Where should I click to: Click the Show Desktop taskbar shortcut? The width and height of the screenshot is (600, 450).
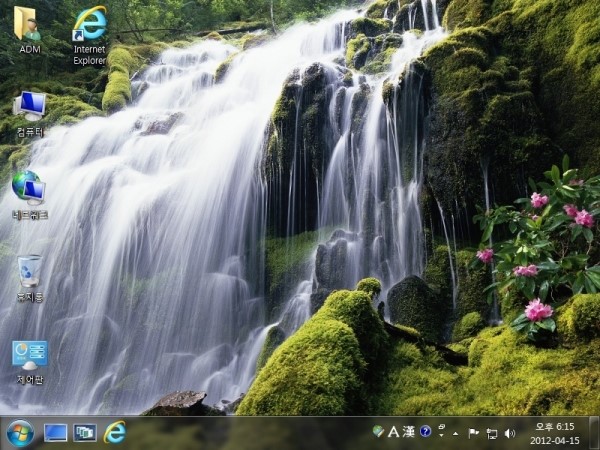tap(55, 432)
